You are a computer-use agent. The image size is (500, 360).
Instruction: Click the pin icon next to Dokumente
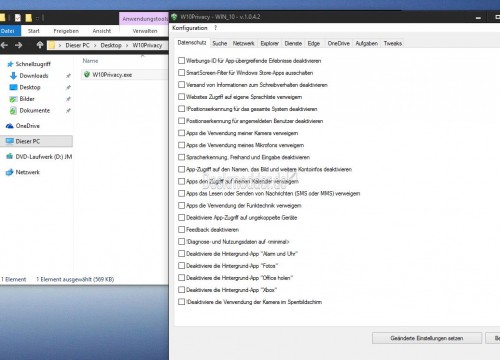[x=68, y=111]
